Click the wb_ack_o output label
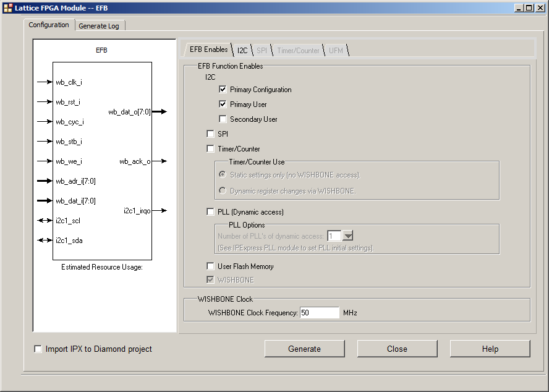Viewport: 549px width, 392px height. point(135,161)
